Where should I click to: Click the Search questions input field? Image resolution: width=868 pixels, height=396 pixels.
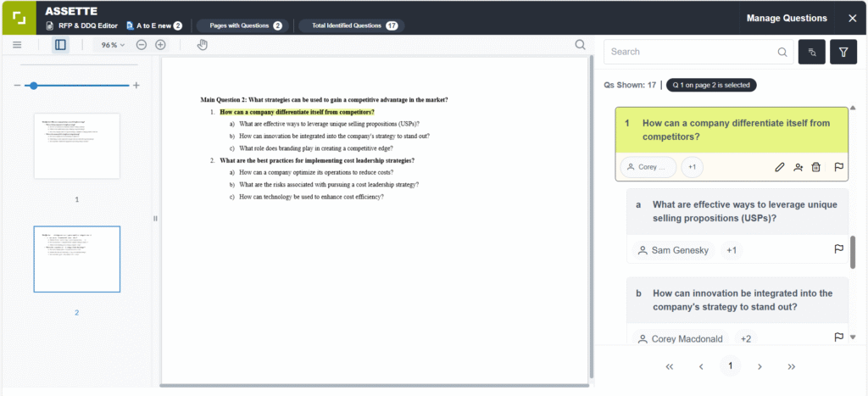pyautogui.click(x=698, y=52)
